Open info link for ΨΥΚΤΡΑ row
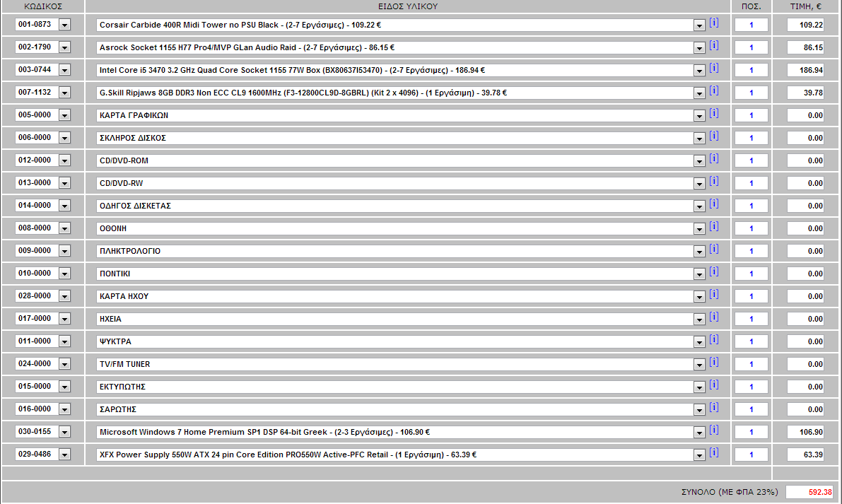Viewport: 842px width, 504px height. [x=713, y=339]
